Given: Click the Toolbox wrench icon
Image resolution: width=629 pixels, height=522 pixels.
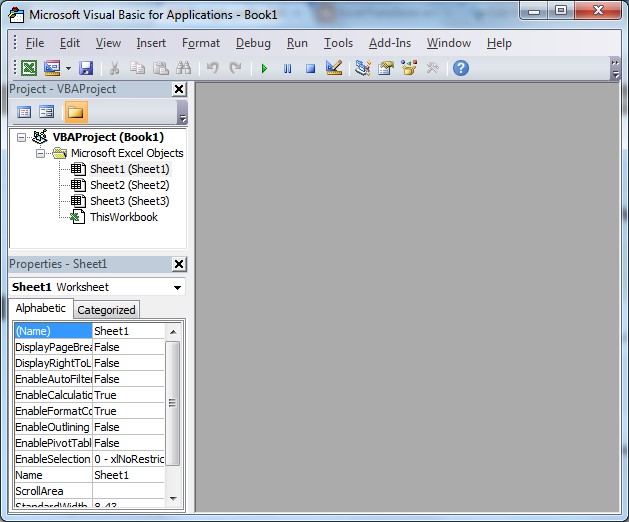Looking at the screenshot, I should click(432, 68).
